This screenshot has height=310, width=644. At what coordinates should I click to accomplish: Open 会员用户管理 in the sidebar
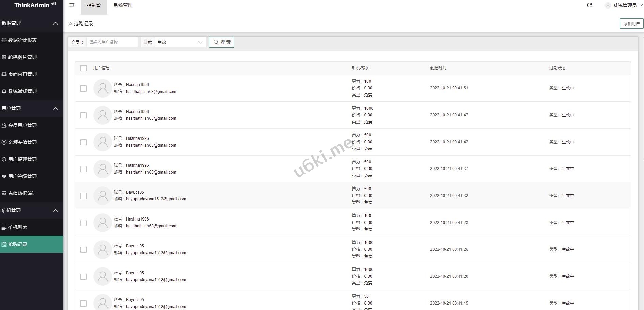click(x=22, y=125)
